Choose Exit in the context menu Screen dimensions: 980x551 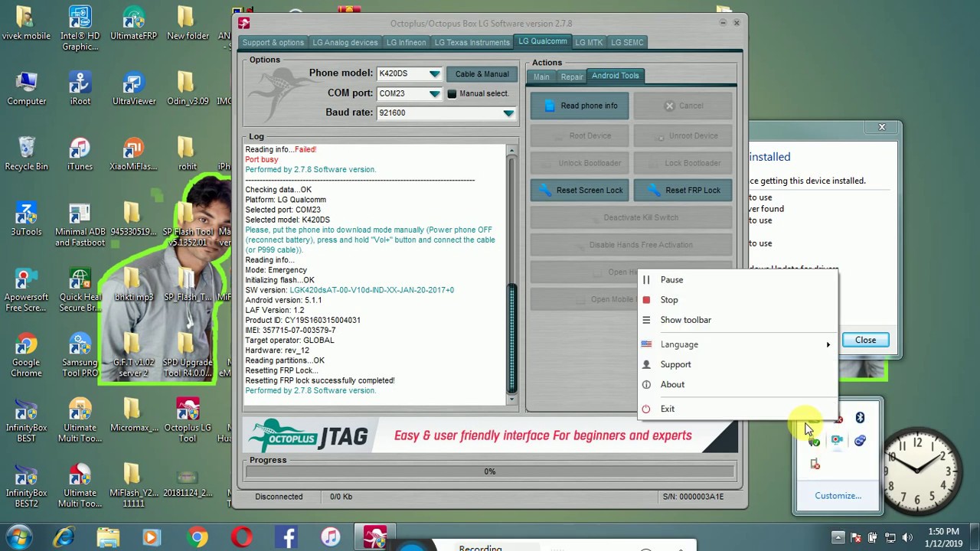[738, 409]
